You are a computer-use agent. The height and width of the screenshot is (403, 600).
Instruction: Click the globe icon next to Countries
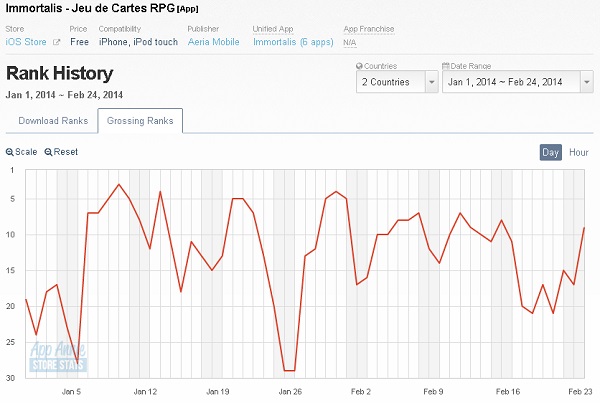point(359,66)
